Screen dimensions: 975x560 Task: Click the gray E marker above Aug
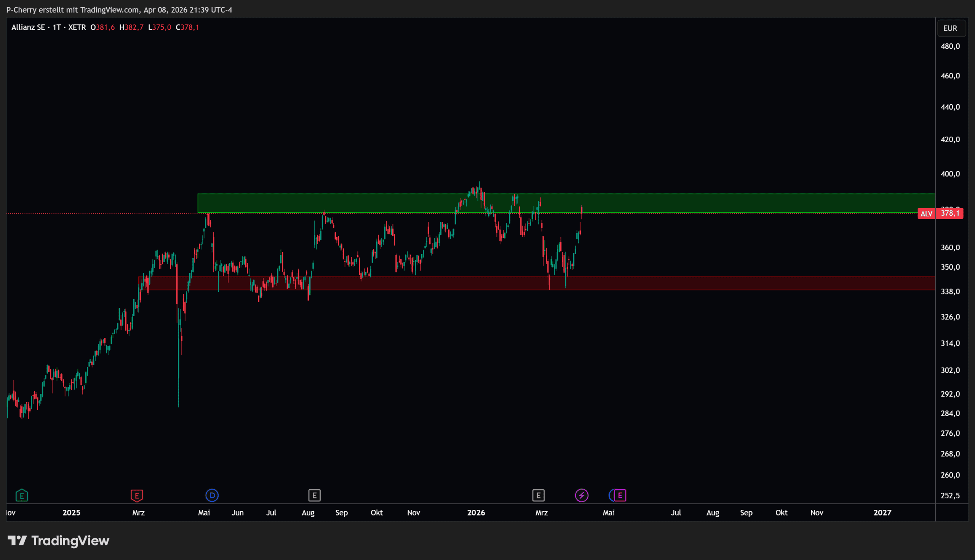pyautogui.click(x=315, y=495)
